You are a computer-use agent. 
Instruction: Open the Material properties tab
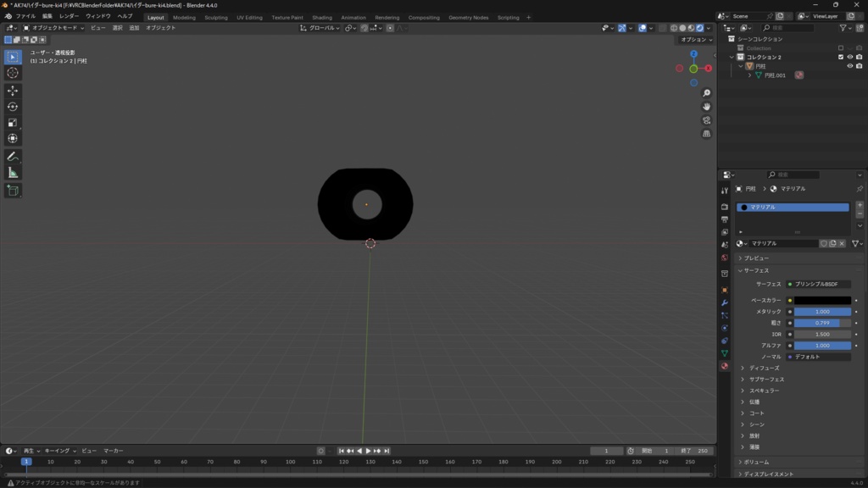click(x=725, y=366)
